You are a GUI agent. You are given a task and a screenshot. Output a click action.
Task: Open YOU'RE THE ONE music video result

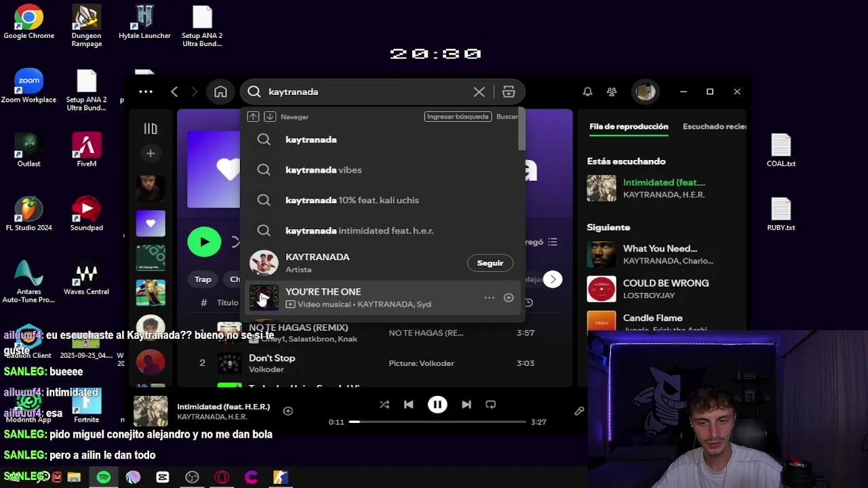coord(382,298)
